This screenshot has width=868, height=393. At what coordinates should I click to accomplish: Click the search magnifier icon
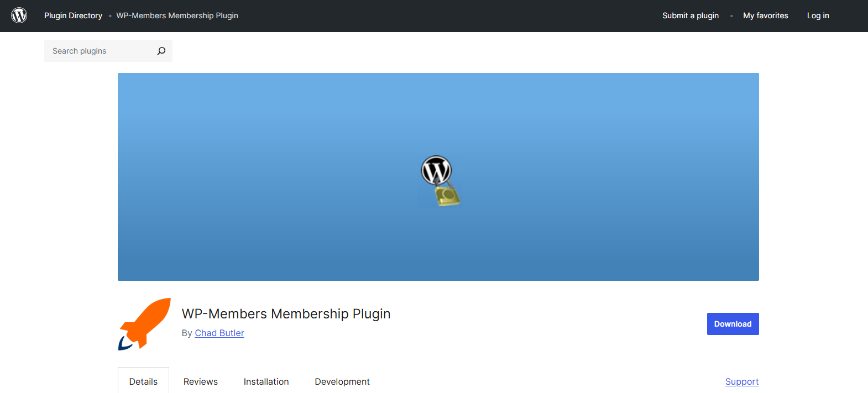tap(161, 51)
